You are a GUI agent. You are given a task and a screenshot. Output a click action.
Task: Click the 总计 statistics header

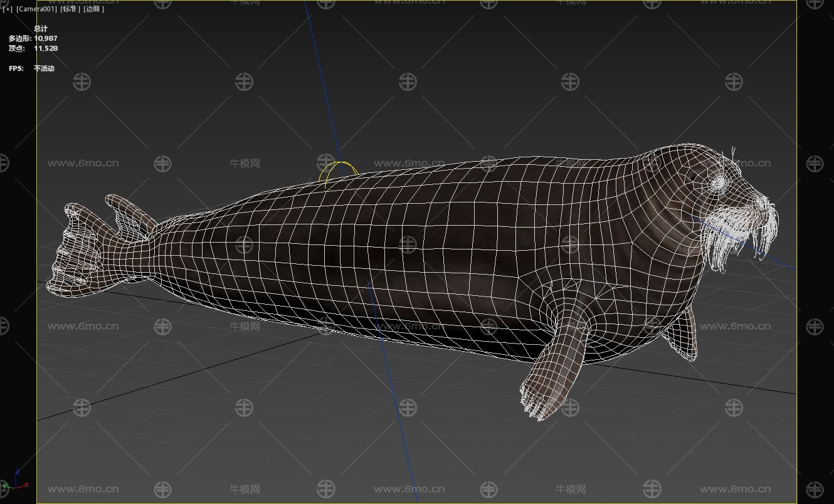(41, 29)
